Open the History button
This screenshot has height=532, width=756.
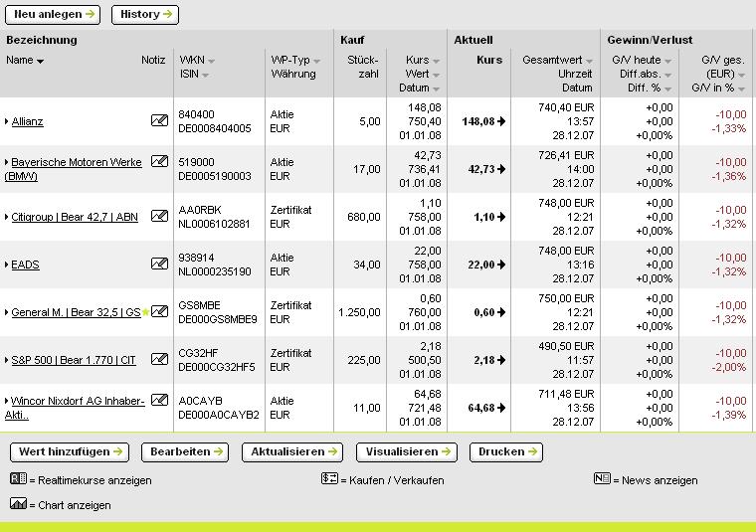pos(145,15)
